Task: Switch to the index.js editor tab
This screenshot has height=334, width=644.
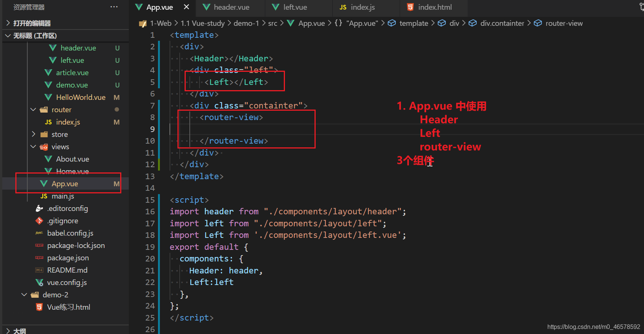Action: point(366,7)
